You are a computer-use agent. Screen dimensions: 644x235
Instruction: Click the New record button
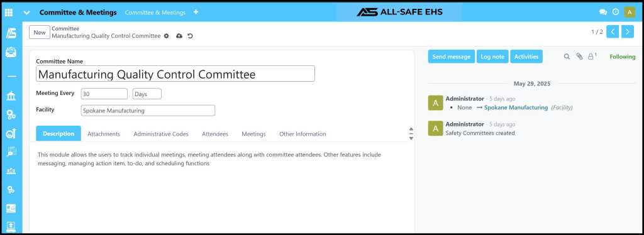[x=40, y=33]
